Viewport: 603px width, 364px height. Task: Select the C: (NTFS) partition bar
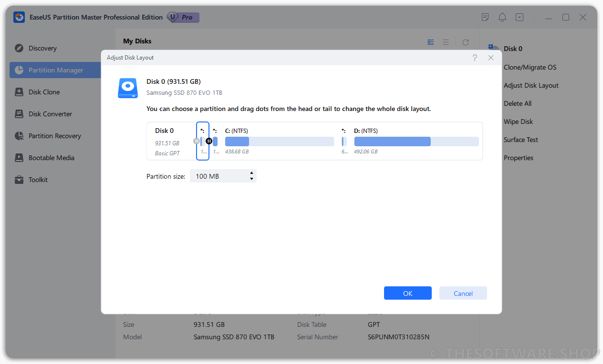[280, 142]
